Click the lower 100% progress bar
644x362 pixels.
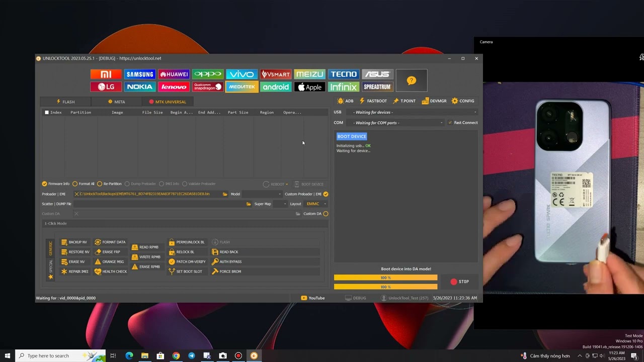point(385,287)
